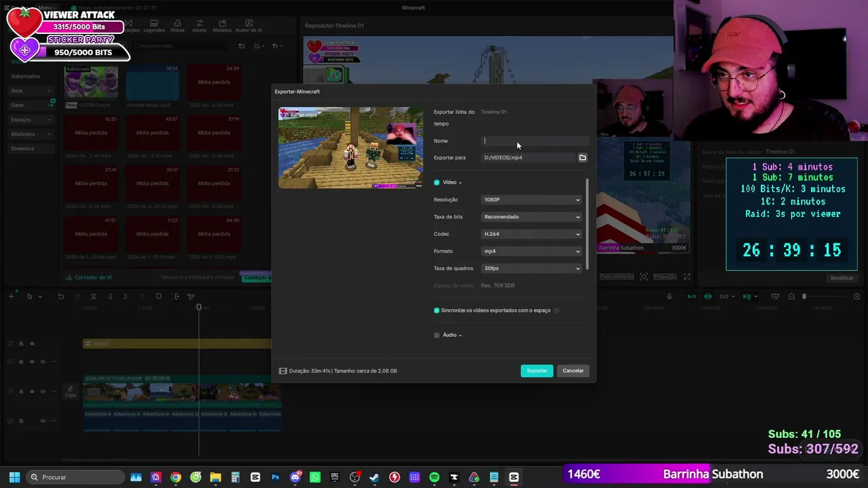Zoom in the timeline
This screenshot has width=868, height=488.
point(856,296)
